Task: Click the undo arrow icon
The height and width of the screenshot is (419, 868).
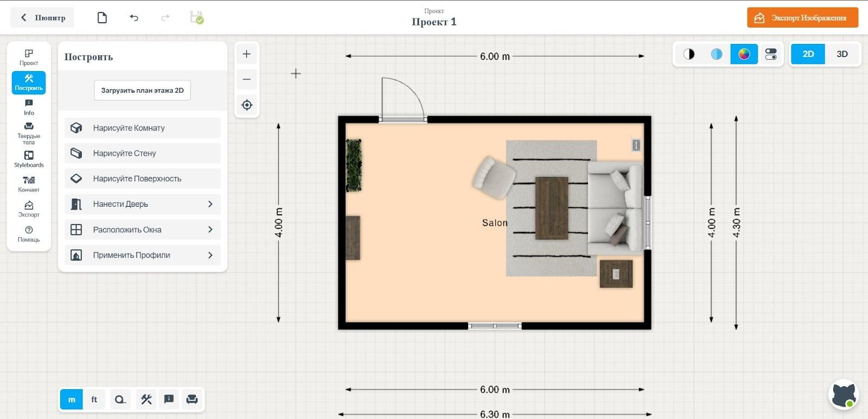Action: 134,18
